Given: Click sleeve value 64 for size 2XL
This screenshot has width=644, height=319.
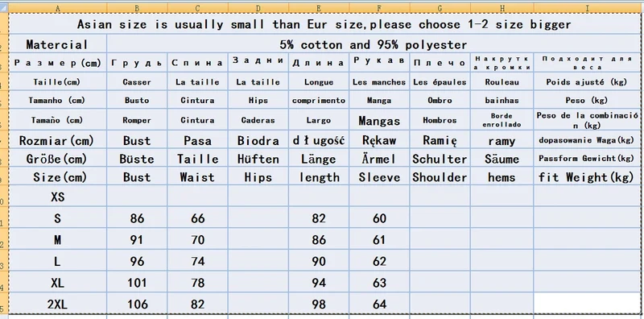Looking at the screenshot, I should pos(379,304).
